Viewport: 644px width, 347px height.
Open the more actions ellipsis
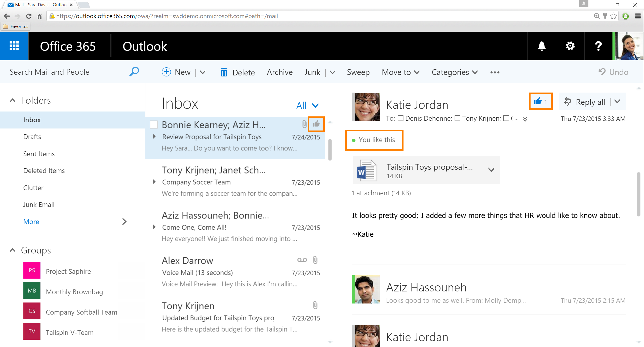(495, 72)
